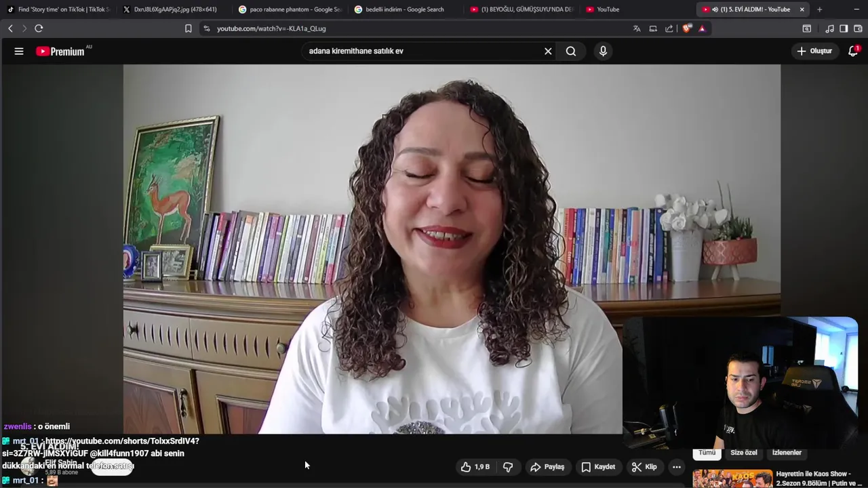Open Brave Rewards triangle icon
This screenshot has width=868, height=488.
(x=702, y=28)
